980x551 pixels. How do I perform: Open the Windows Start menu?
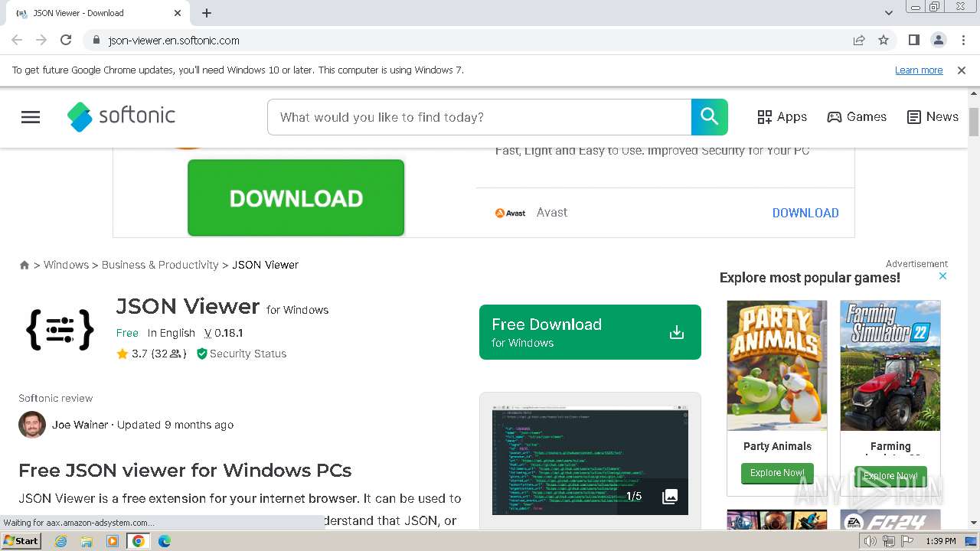(x=21, y=541)
